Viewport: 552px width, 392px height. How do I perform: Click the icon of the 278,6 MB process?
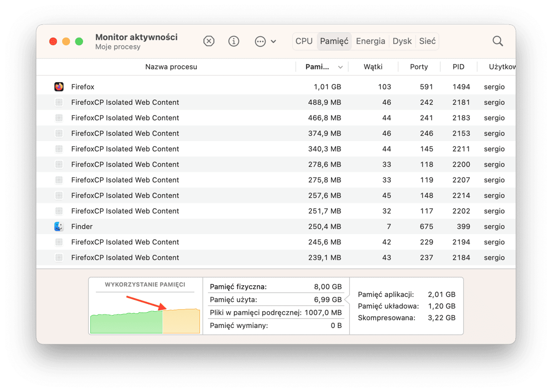[x=59, y=164]
